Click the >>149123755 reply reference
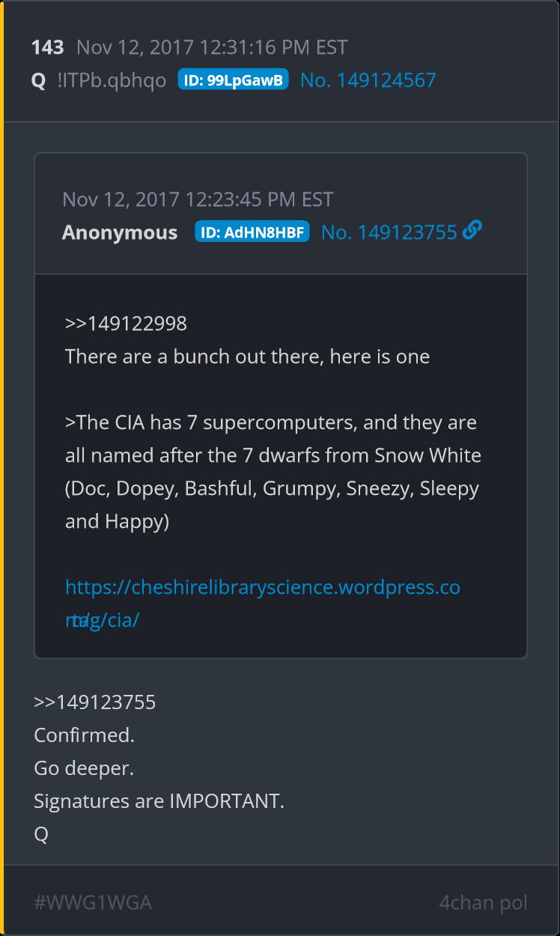 click(x=95, y=702)
